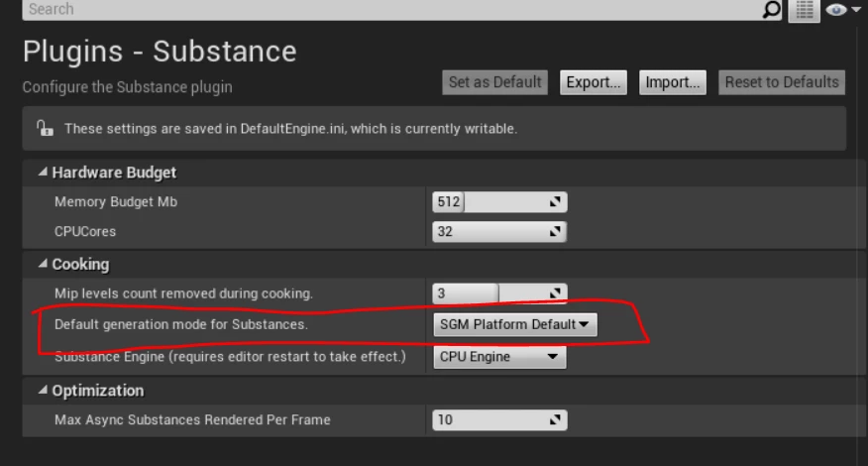Click the Memory Budget Mb label
Screen dimensions: 868x466
point(116,201)
